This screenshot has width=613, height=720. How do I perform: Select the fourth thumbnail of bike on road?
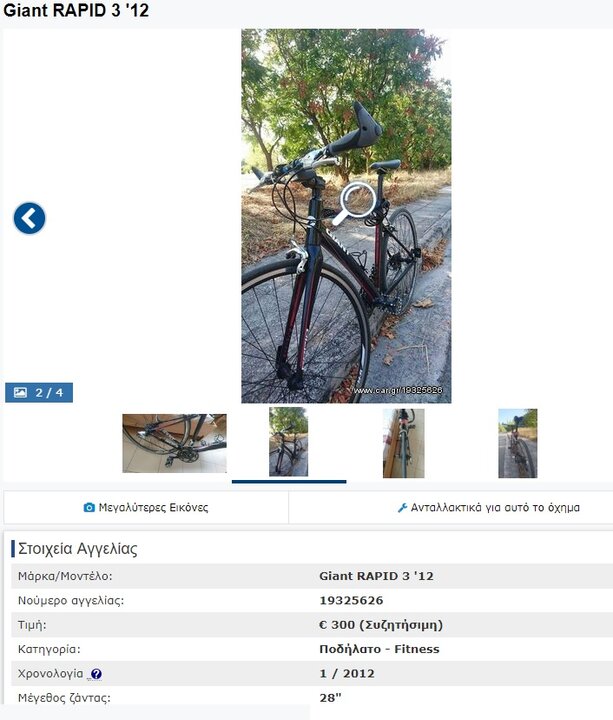tap(517, 443)
